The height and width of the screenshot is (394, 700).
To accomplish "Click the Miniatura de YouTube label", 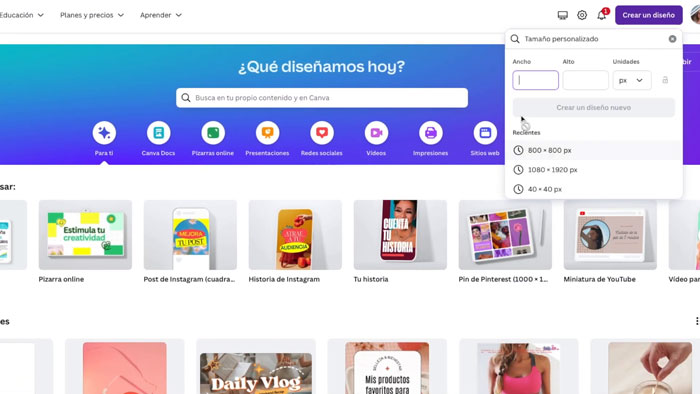I will click(x=600, y=279).
